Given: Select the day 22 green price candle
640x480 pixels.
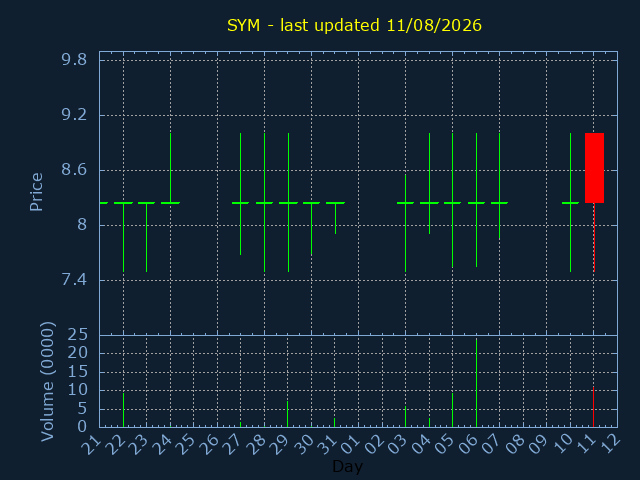Looking at the screenshot, I should pyautogui.click(x=124, y=237).
